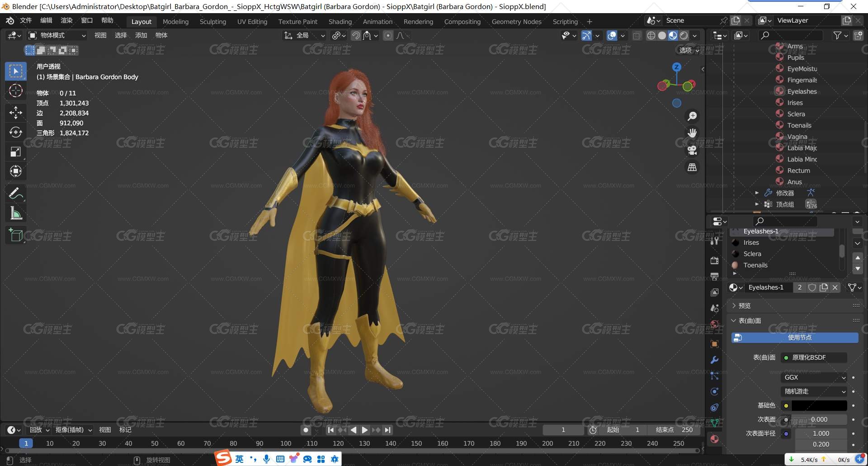868x466 pixels.
Task: Switch to material preview shading
Action: click(x=673, y=35)
